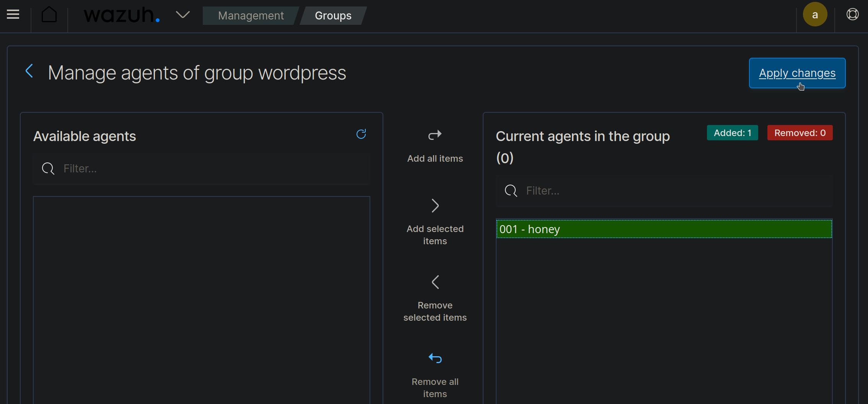Expand the Wazuh modules dropdown chevron
The height and width of the screenshot is (404, 868).
[x=183, y=15]
